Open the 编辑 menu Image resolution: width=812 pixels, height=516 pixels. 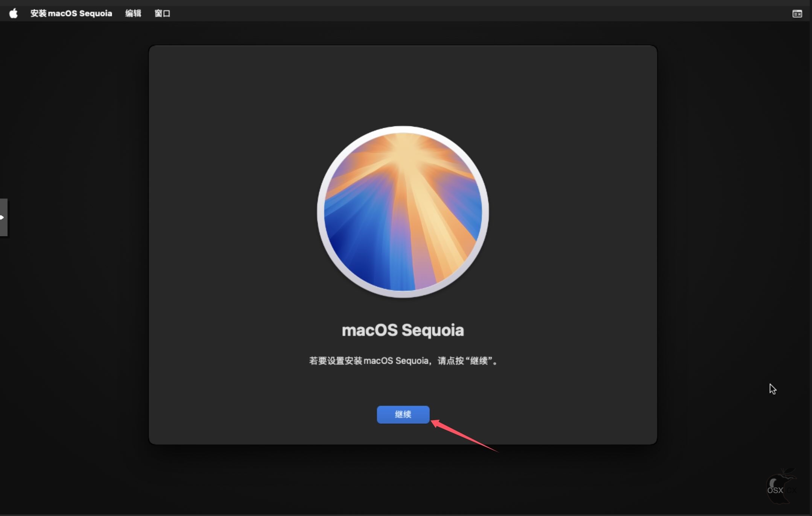[x=133, y=14]
